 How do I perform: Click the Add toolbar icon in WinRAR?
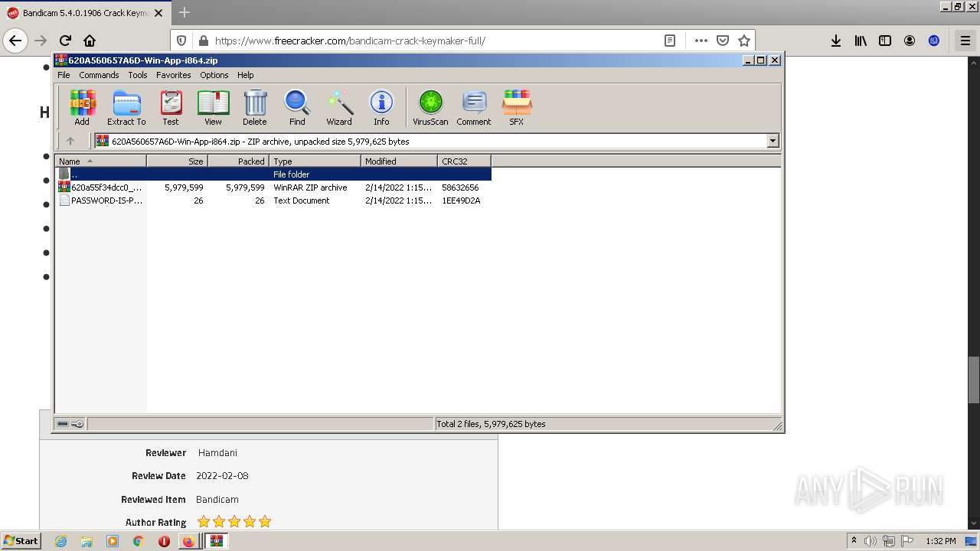pyautogui.click(x=82, y=107)
